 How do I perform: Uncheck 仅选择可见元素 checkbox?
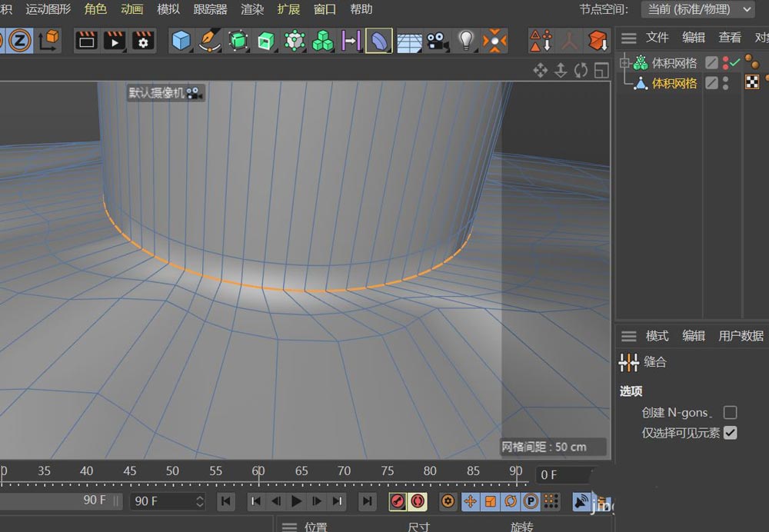coord(730,433)
